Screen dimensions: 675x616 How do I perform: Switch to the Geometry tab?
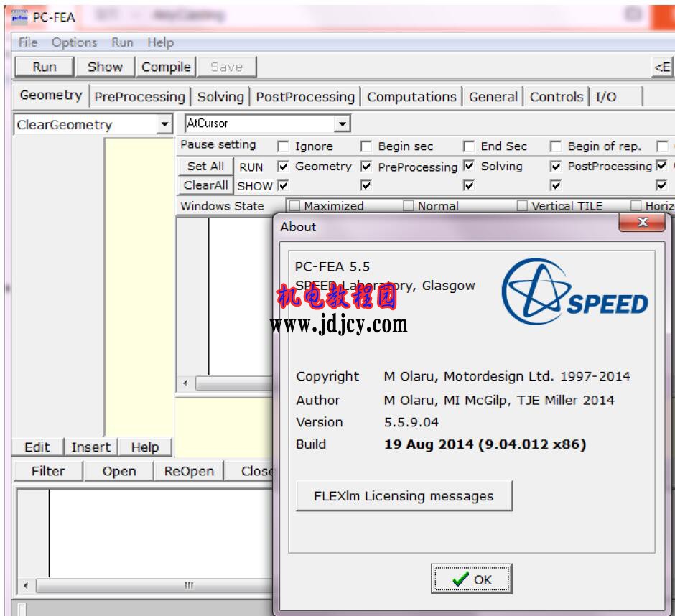[51, 95]
